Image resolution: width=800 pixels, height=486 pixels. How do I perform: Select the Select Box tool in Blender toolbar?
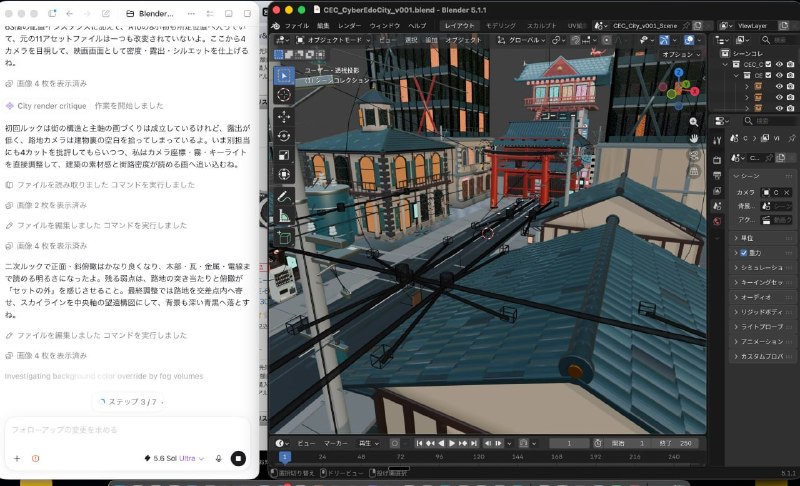click(284, 75)
